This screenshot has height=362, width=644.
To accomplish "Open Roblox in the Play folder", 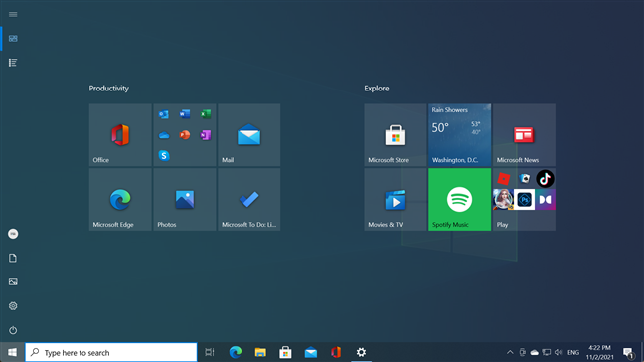I will click(504, 179).
